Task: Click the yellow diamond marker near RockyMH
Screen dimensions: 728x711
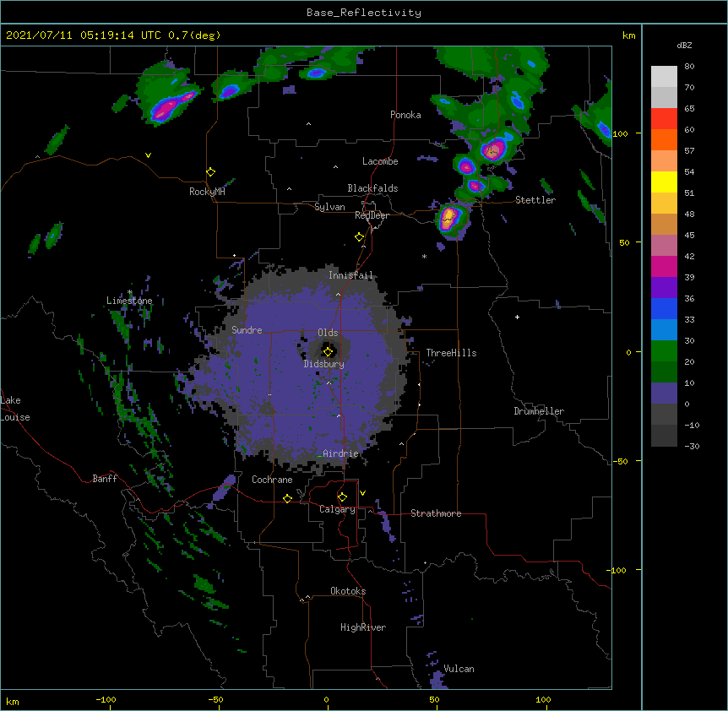Action: click(x=211, y=172)
